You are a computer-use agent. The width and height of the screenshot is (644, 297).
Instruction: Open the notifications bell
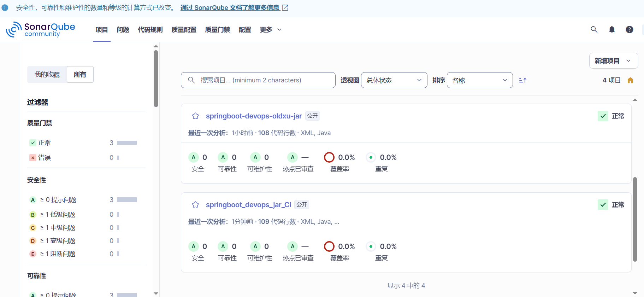tap(612, 29)
